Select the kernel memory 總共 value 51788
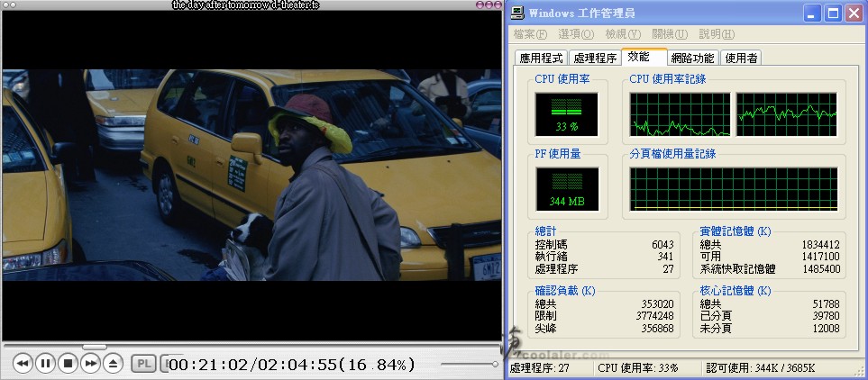868x380 pixels. [826, 304]
